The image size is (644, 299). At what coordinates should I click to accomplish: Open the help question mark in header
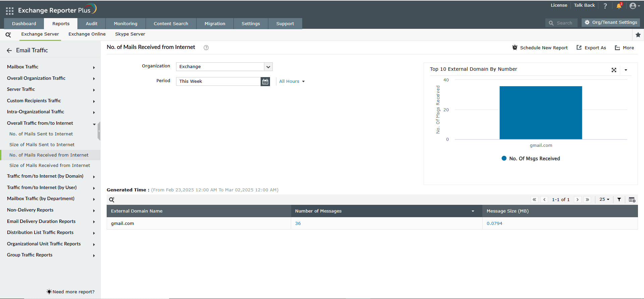605,6
